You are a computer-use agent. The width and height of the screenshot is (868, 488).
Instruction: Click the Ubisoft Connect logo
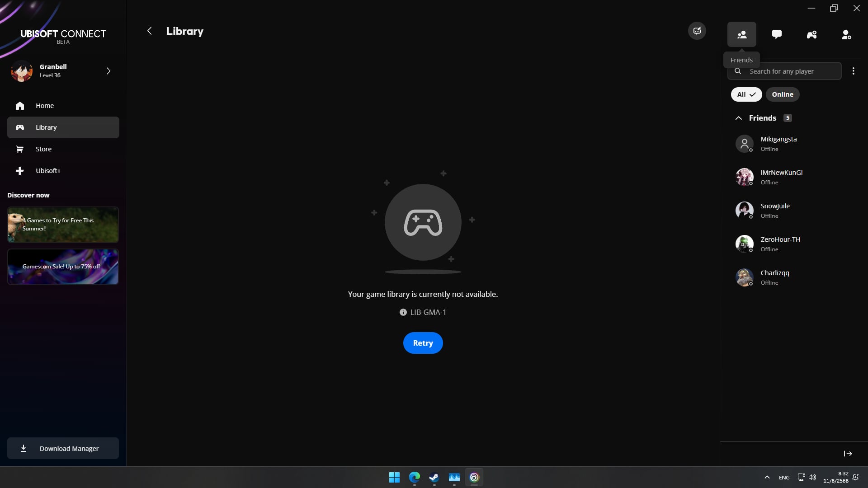63,36
